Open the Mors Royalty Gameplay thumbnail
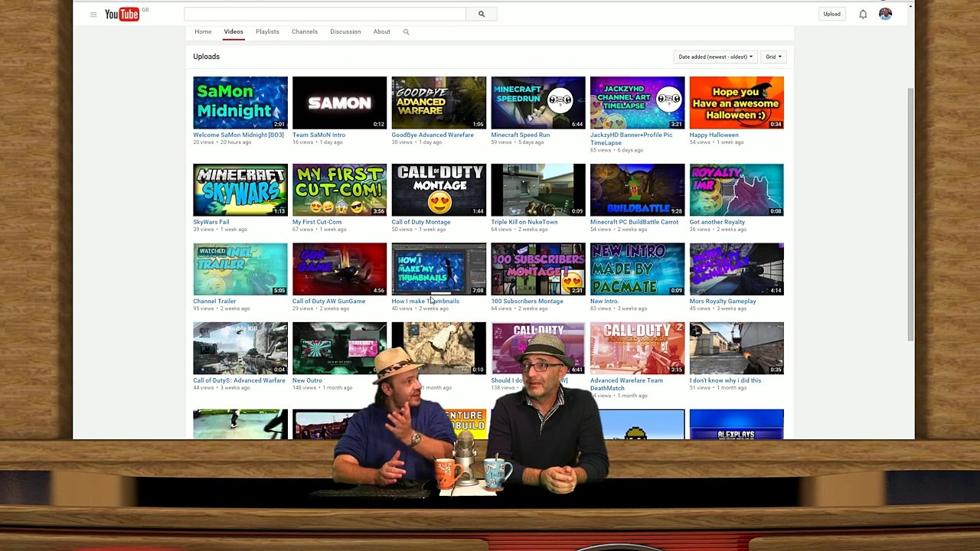Viewport: 980px width, 551px height. pos(737,269)
